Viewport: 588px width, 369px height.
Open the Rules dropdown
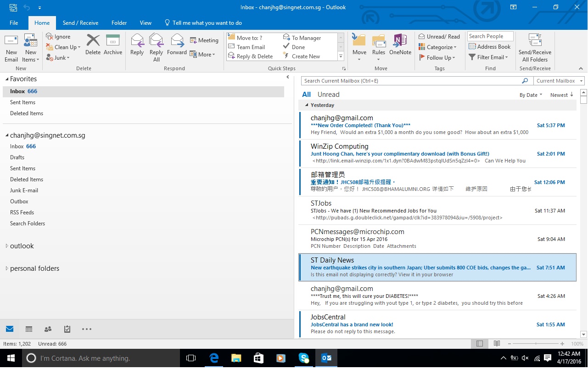coord(379,48)
